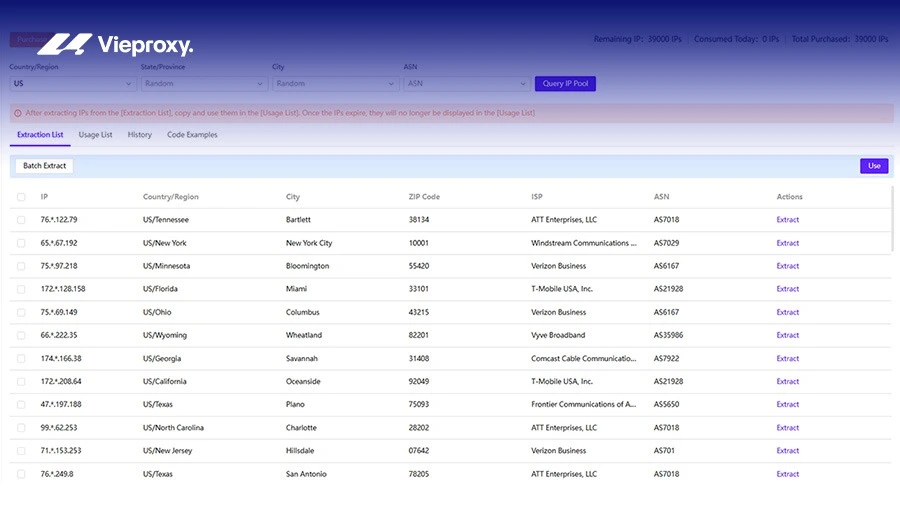This screenshot has height=506, width=900.
Task: Extract the Hillsdale, New Jersey IP
Action: pos(788,451)
